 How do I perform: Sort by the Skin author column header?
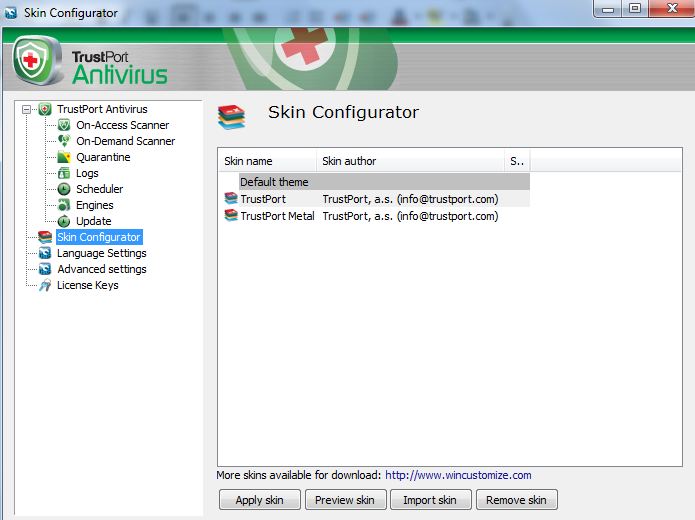point(410,161)
